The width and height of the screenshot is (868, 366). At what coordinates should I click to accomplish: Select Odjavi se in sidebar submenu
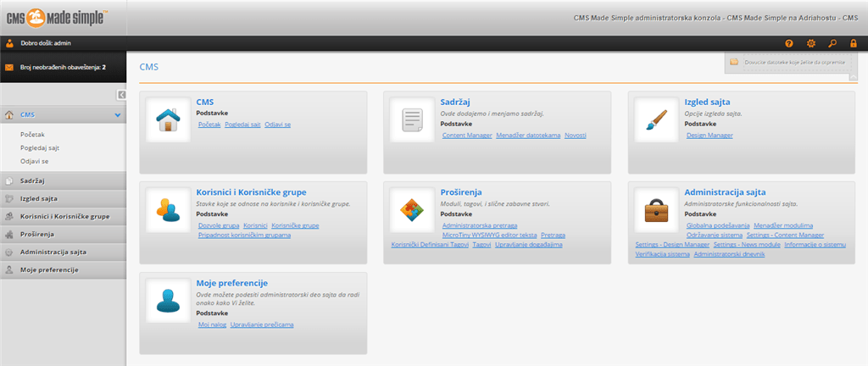(x=34, y=161)
